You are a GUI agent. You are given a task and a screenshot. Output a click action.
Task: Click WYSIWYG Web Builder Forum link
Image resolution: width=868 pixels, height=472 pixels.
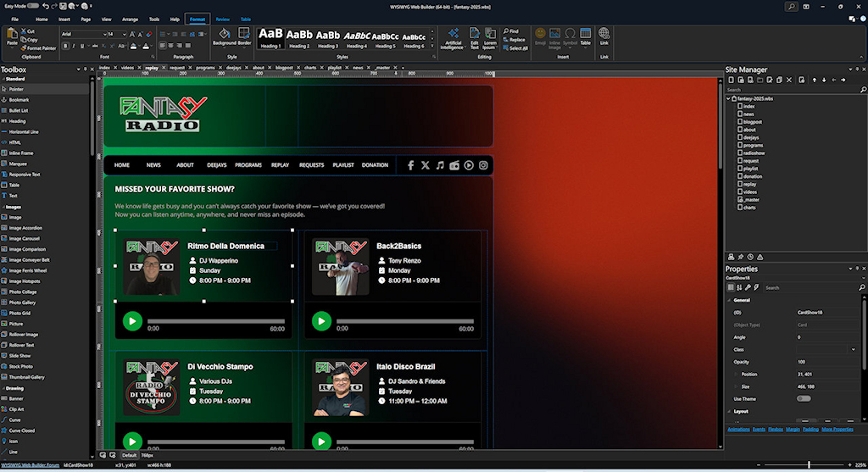click(x=30, y=465)
